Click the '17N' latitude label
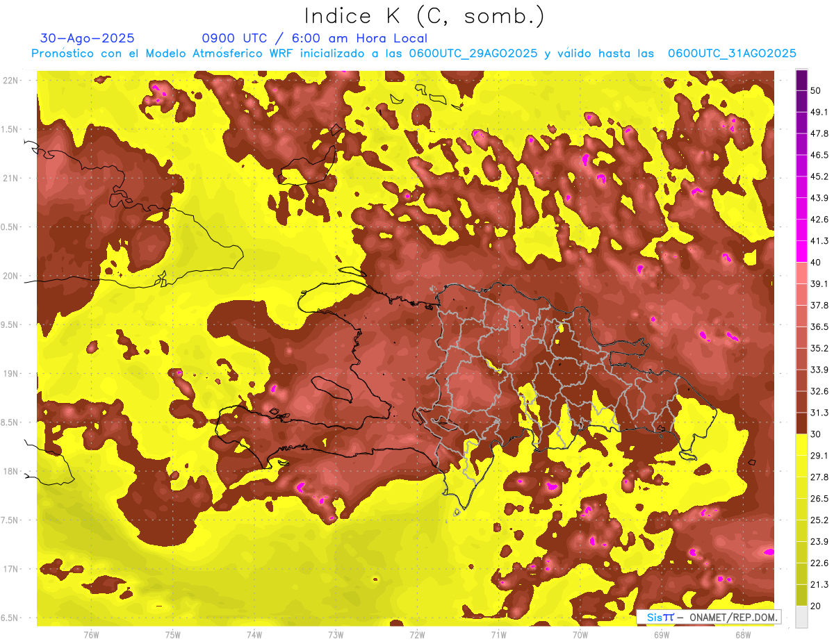 click(10, 569)
